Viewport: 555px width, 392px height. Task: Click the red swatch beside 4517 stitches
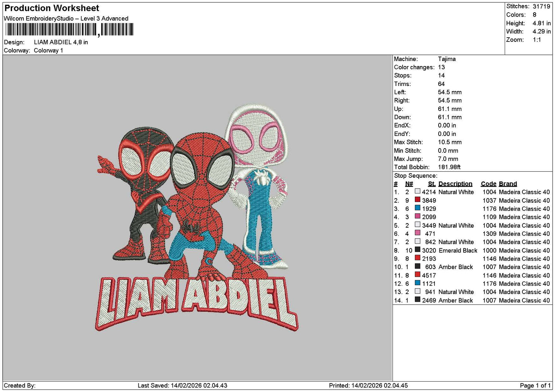(x=417, y=275)
